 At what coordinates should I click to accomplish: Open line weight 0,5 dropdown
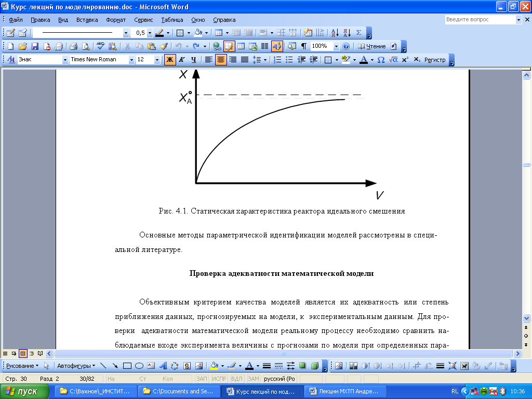click(x=150, y=33)
